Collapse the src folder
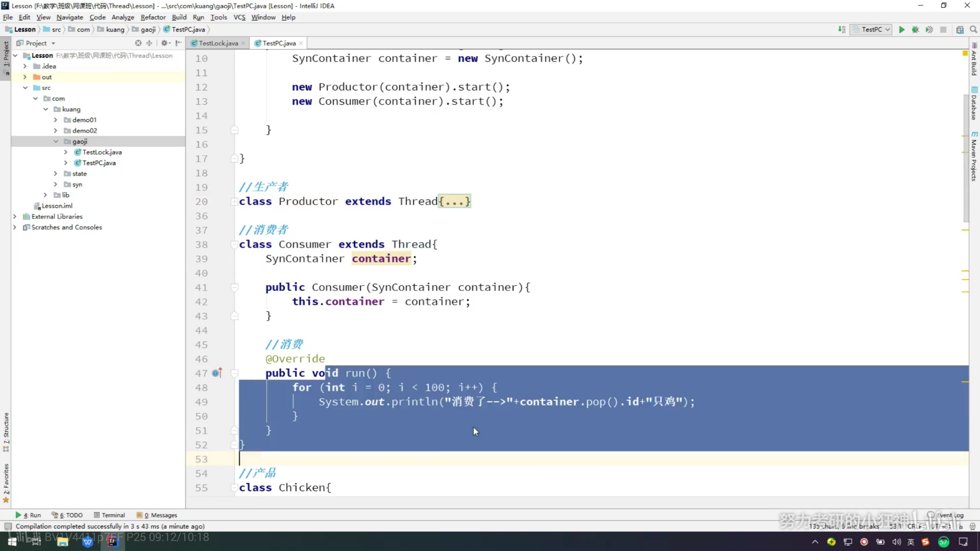Image resolution: width=980 pixels, height=551 pixels. pos(25,88)
